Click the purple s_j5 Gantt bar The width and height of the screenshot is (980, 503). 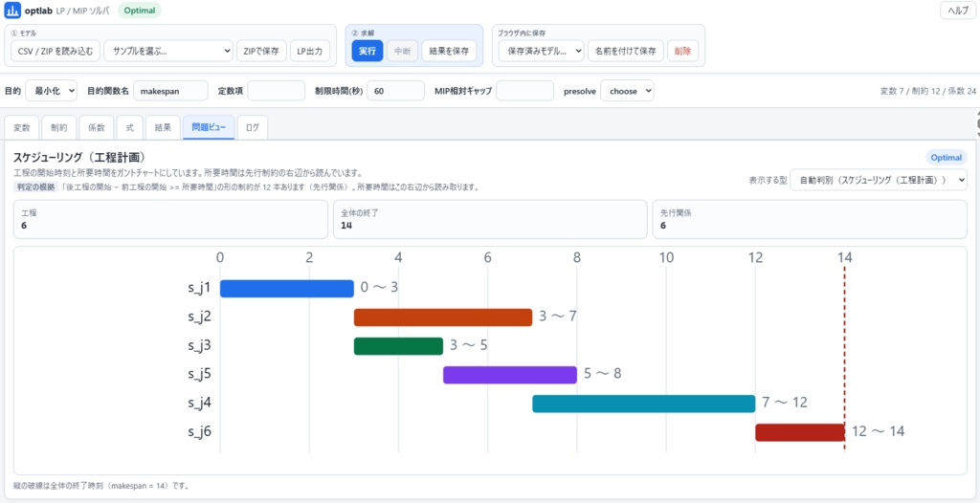510,375
